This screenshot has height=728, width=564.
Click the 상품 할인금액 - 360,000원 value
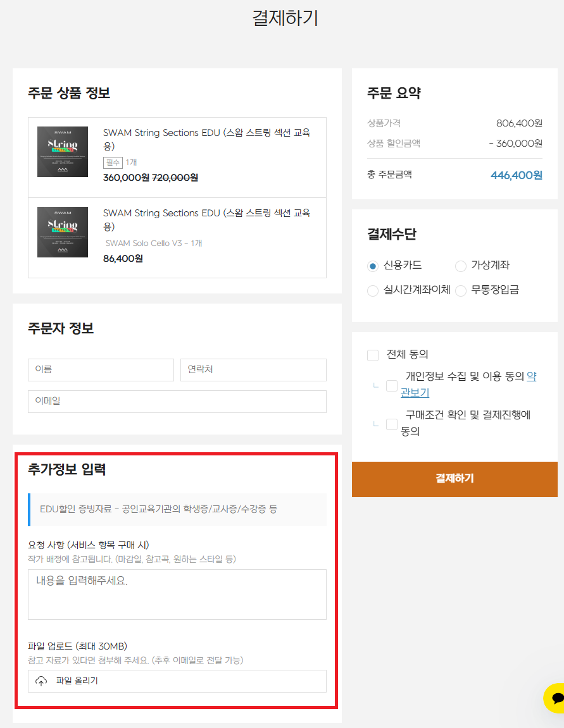pos(516,144)
